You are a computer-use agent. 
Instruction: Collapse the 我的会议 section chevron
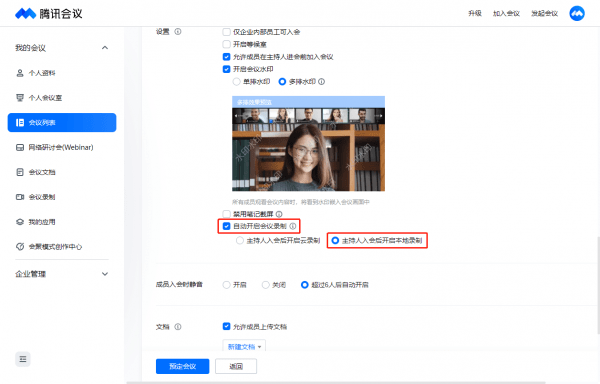pyautogui.click(x=105, y=48)
